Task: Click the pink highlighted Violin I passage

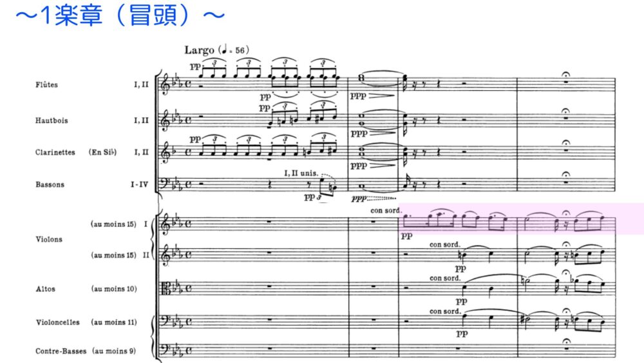Action: [521, 219]
